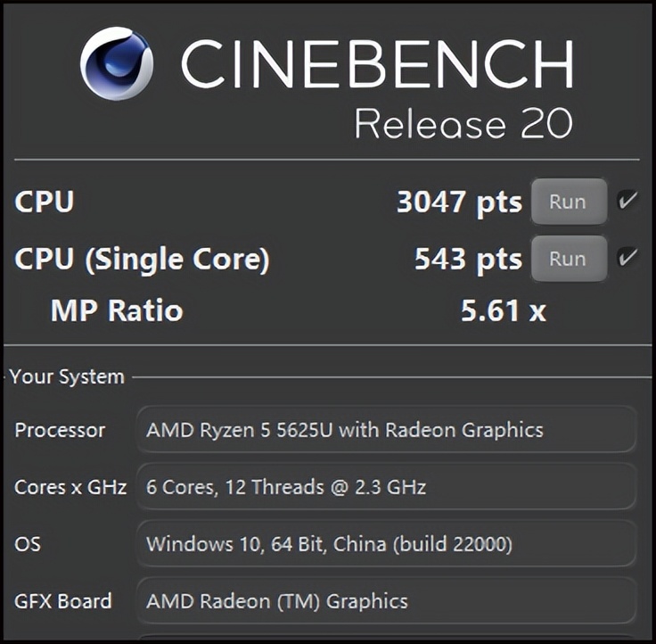Click the CINEBENCH title text

[x=376, y=64]
